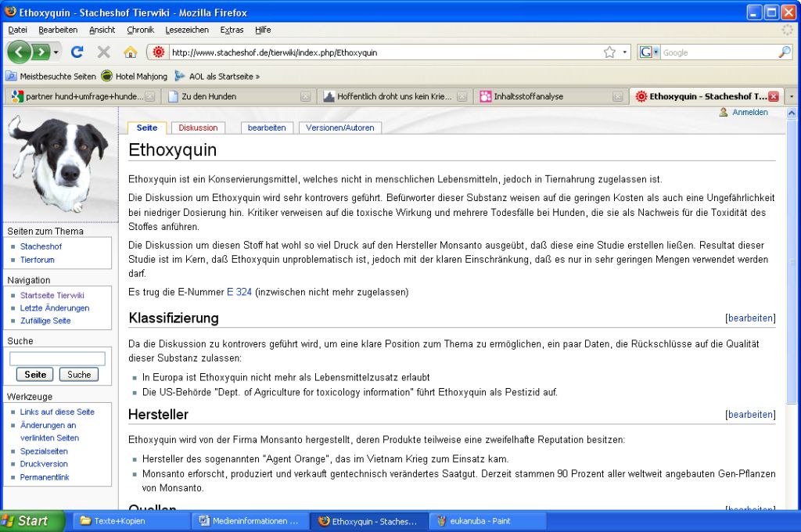Start the search with the magnifier icon
801x532 pixels.
click(x=784, y=52)
